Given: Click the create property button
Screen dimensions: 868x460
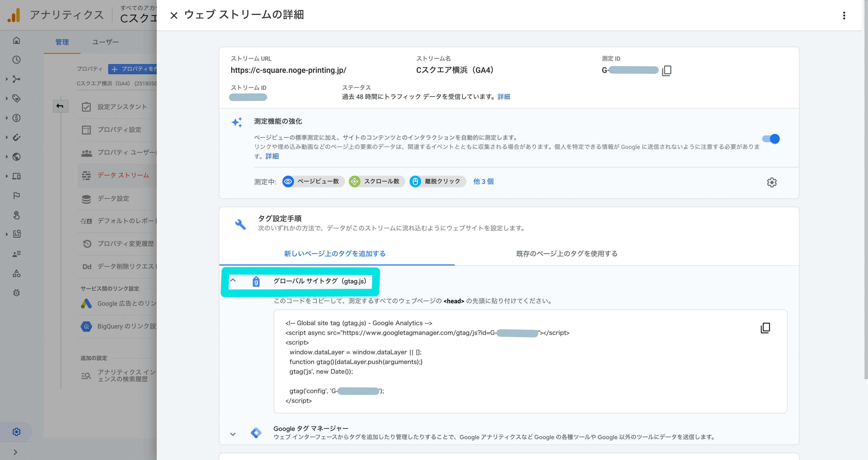Looking at the screenshot, I should click(133, 69).
